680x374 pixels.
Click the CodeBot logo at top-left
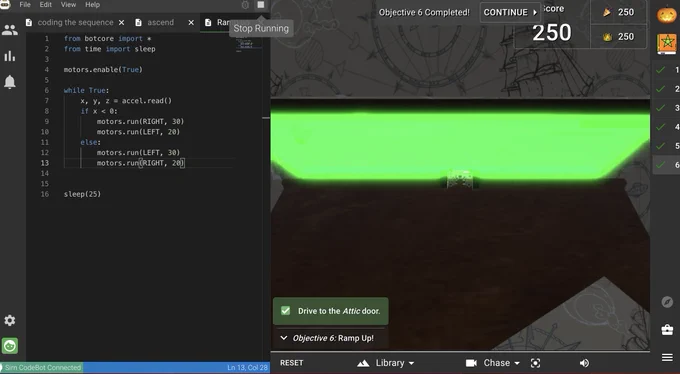pyautogui.click(x=5, y=4)
